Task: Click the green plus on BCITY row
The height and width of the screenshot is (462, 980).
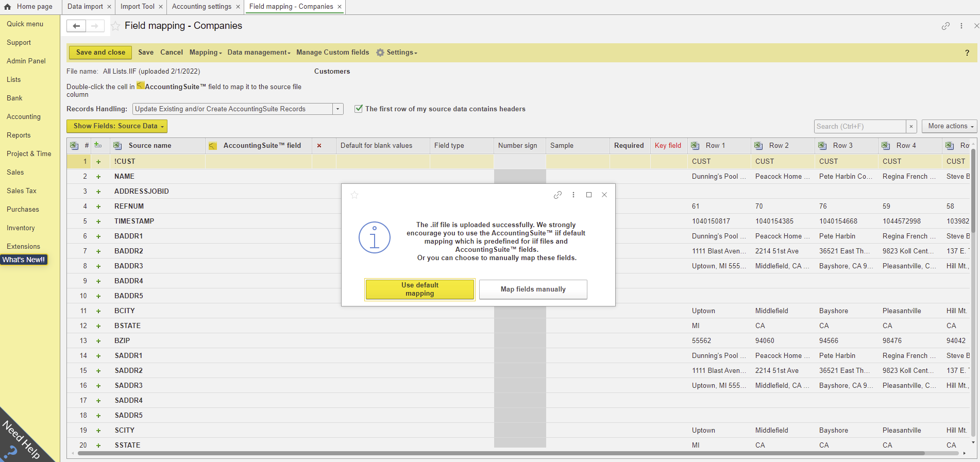Action: 98,311
